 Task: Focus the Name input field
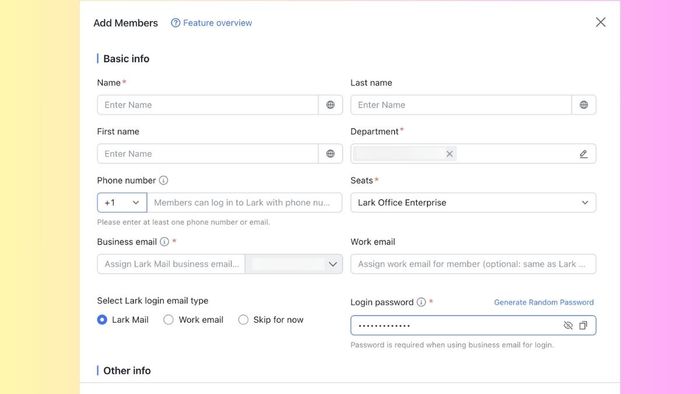(208, 105)
